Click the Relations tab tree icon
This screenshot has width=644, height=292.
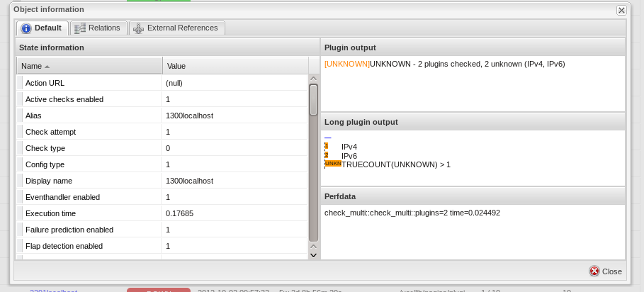point(80,28)
